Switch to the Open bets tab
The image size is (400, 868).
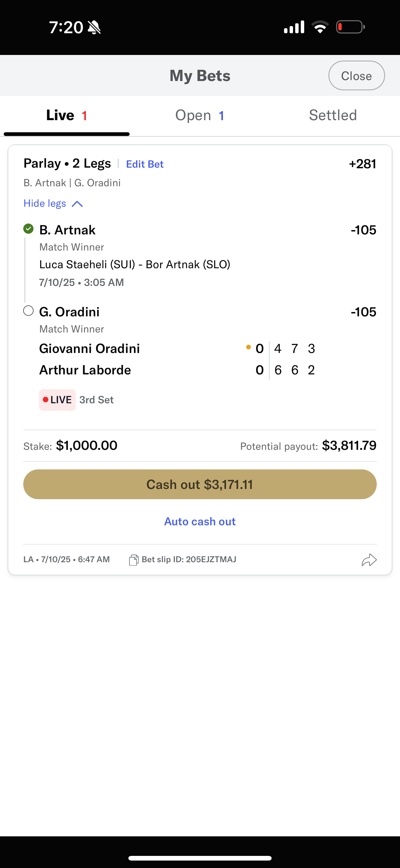pyautogui.click(x=200, y=115)
